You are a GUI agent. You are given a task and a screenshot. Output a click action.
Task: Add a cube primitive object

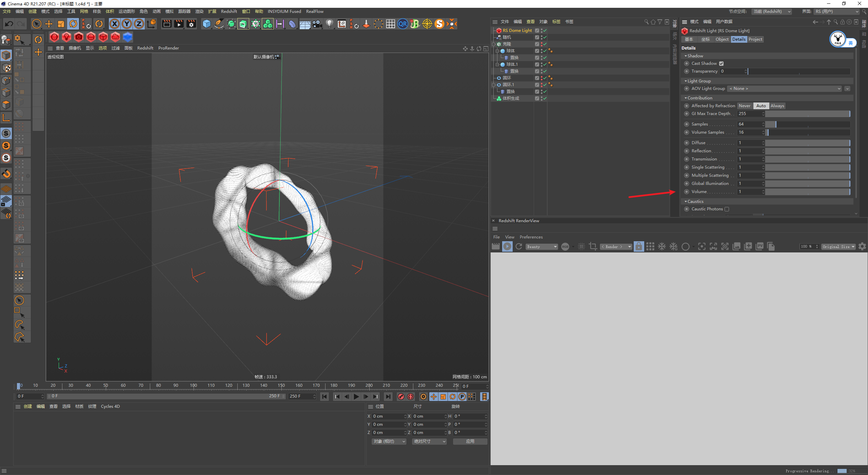pos(206,24)
